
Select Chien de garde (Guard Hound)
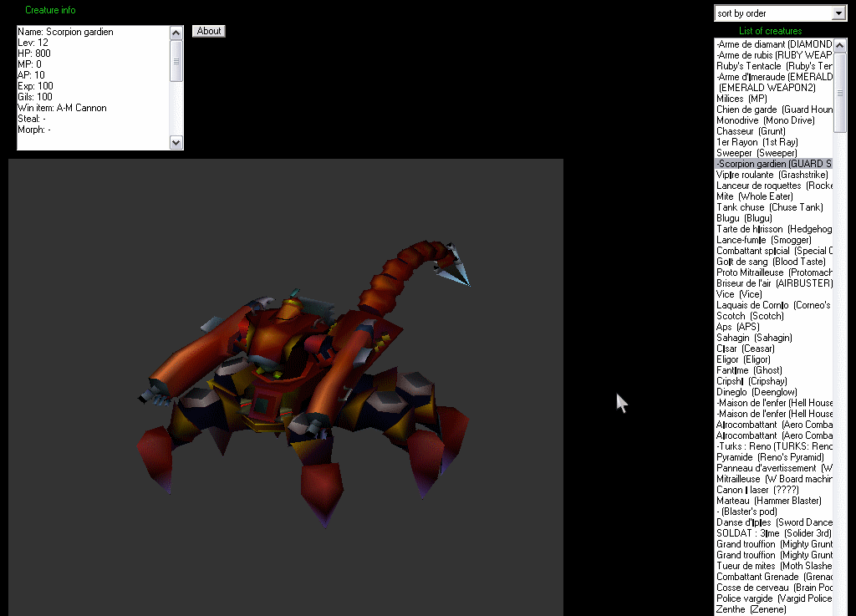click(x=774, y=109)
